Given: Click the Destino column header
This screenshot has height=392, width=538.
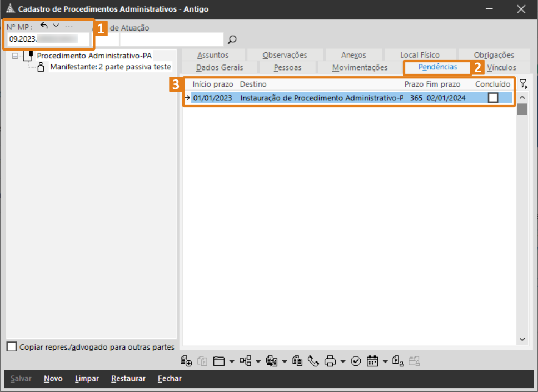Looking at the screenshot, I should click(x=253, y=84).
